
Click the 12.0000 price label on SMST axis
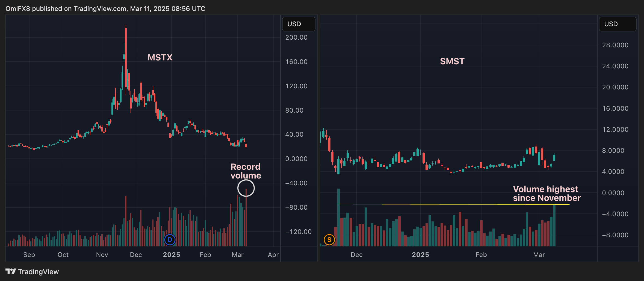click(x=615, y=130)
